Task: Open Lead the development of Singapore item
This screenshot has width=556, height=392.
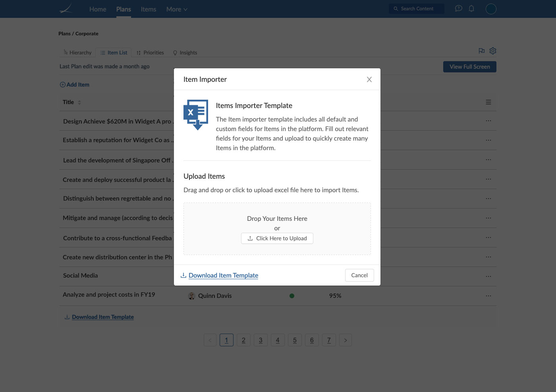Action: click(x=118, y=160)
